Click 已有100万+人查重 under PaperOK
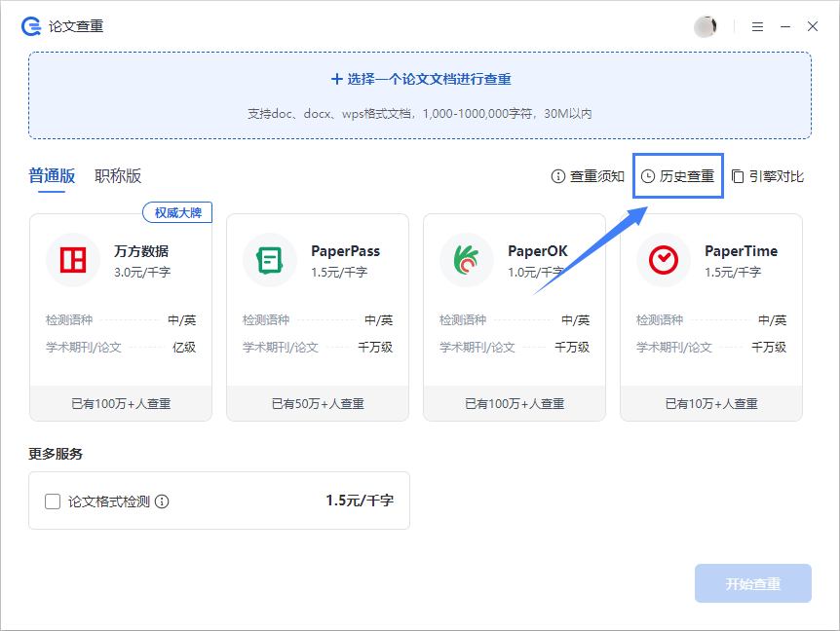840x631 pixels. 515,403
